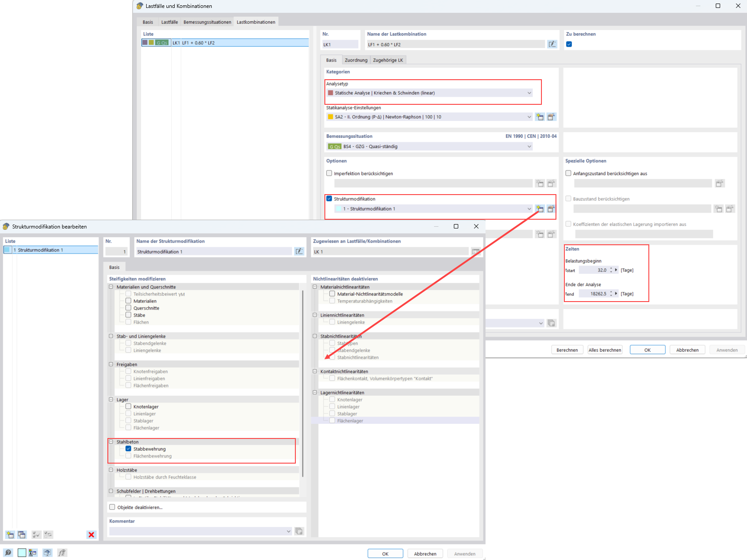Viewport: 747px width, 560px height.
Task: Rename combination using pencil edit icon
Action: click(x=552, y=44)
